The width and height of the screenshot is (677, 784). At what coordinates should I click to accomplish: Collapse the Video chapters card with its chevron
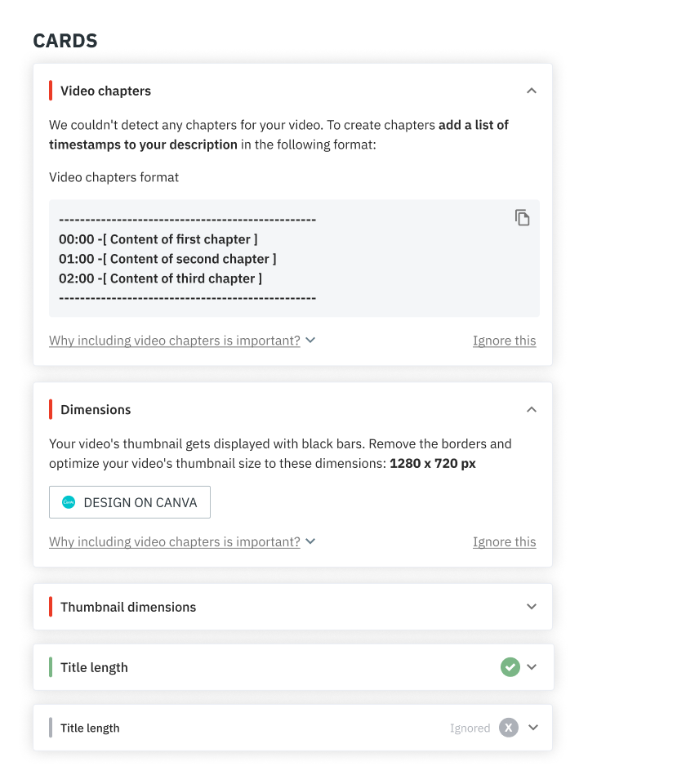click(x=532, y=91)
